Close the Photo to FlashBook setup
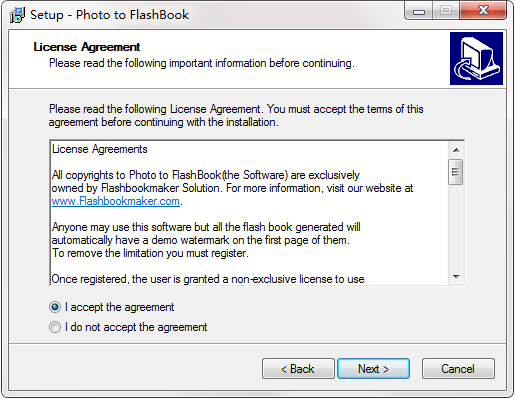Viewport: 515px width, 399px height. [x=483, y=11]
